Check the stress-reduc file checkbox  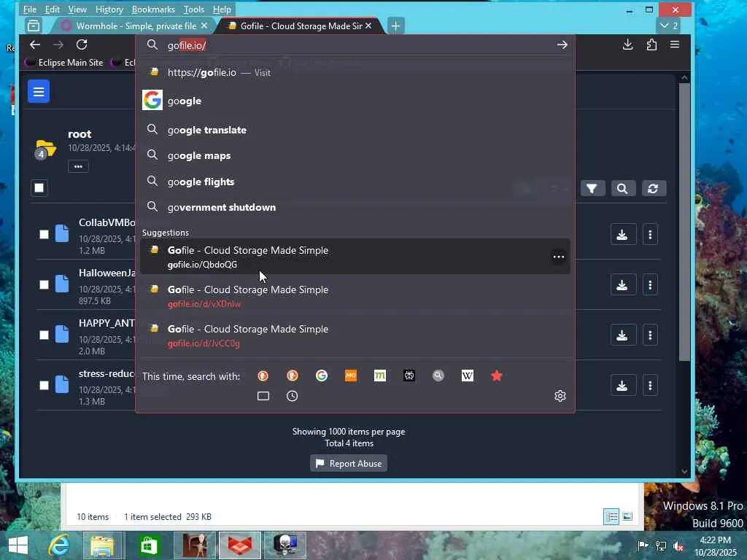44,385
